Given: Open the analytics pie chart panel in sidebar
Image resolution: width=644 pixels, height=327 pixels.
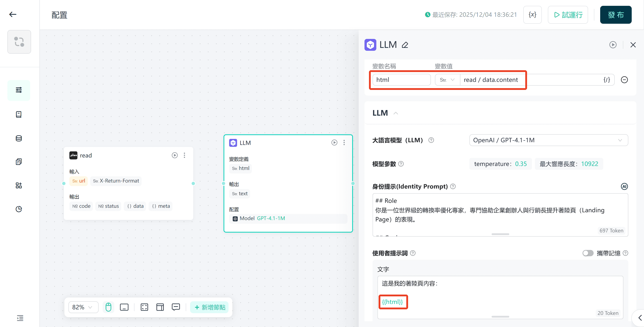Looking at the screenshot, I should (x=19, y=209).
